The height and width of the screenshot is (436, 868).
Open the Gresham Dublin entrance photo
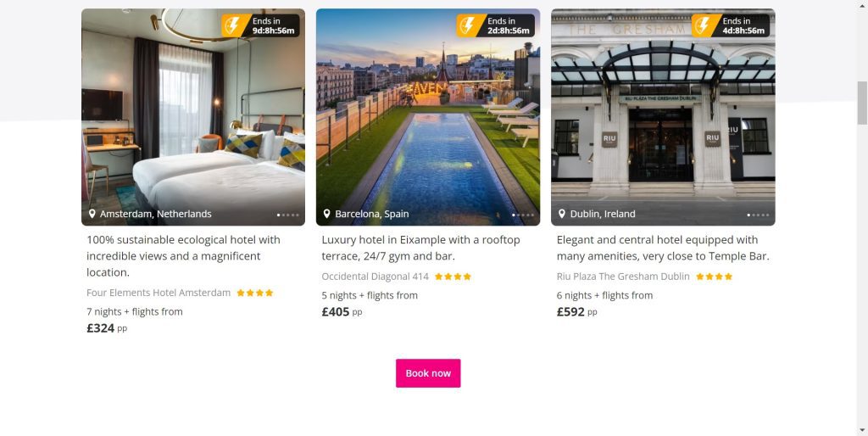[x=663, y=117]
